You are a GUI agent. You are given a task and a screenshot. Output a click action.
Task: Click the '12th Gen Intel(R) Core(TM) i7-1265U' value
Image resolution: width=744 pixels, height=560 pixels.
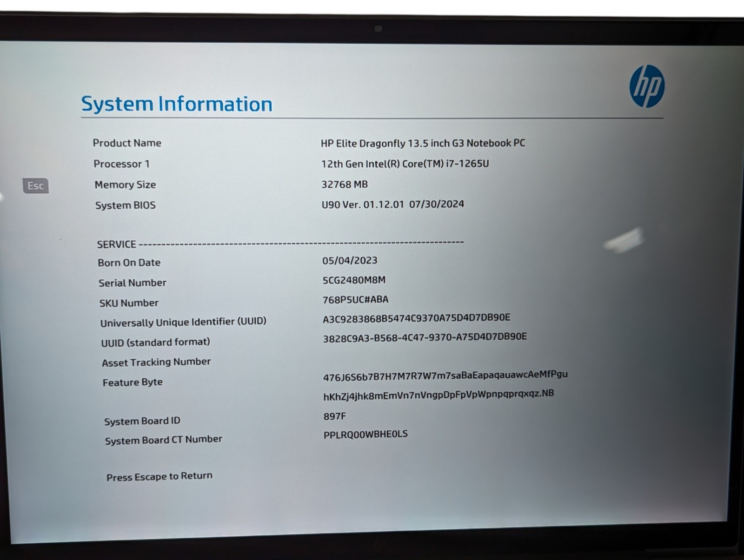coord(405,164)
